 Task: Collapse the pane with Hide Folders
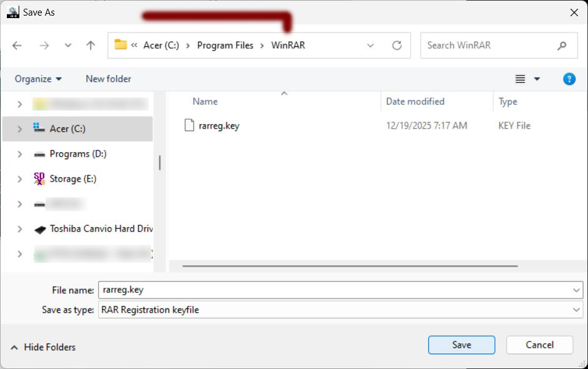(44, 347)
